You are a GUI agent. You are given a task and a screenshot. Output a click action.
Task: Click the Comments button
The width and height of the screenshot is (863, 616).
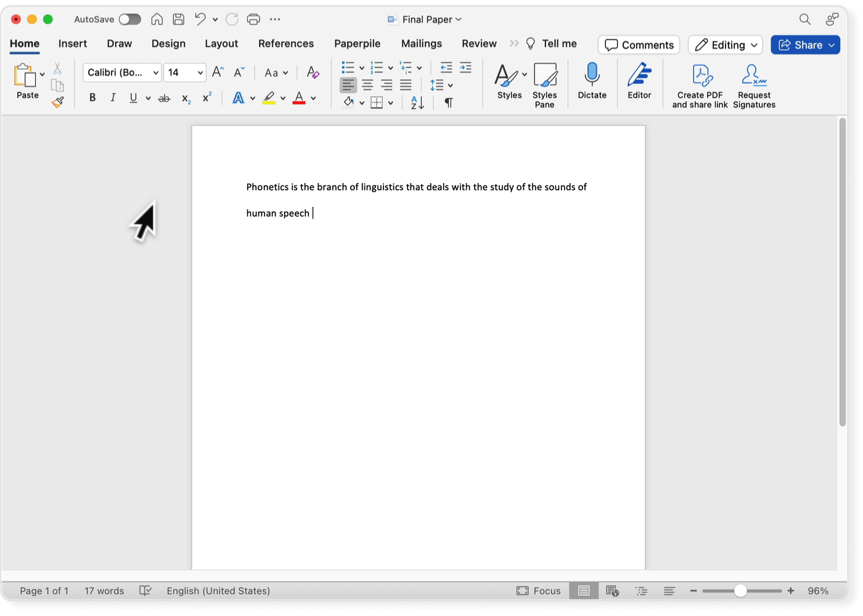point(639,45)
